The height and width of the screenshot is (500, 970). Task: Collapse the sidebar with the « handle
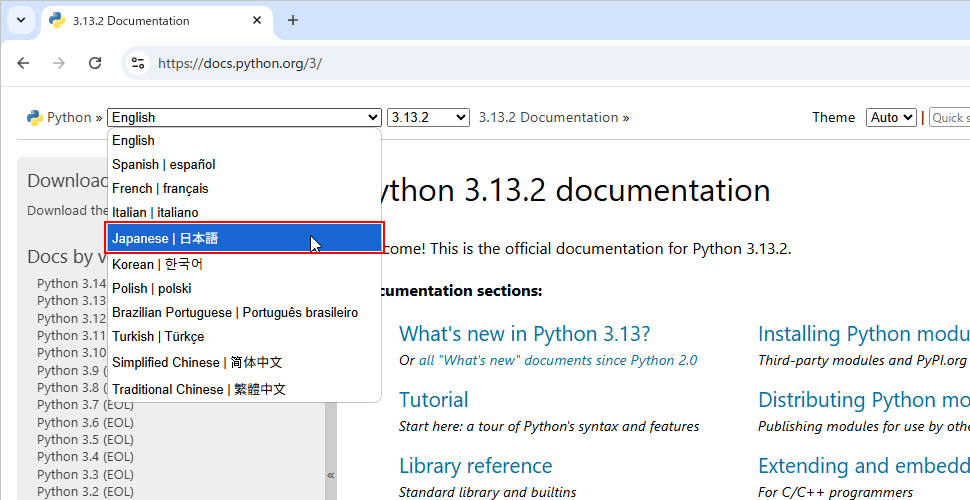[330, 475]
